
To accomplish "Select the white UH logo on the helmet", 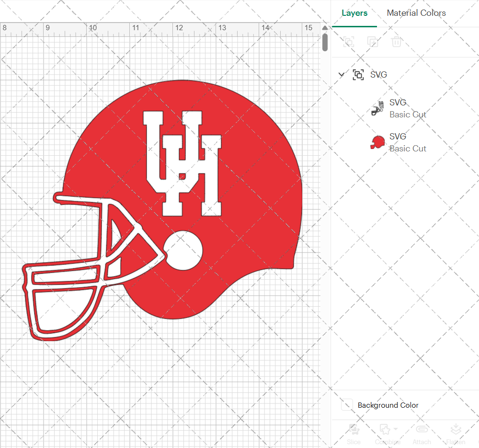I will [x=182, y=163].
